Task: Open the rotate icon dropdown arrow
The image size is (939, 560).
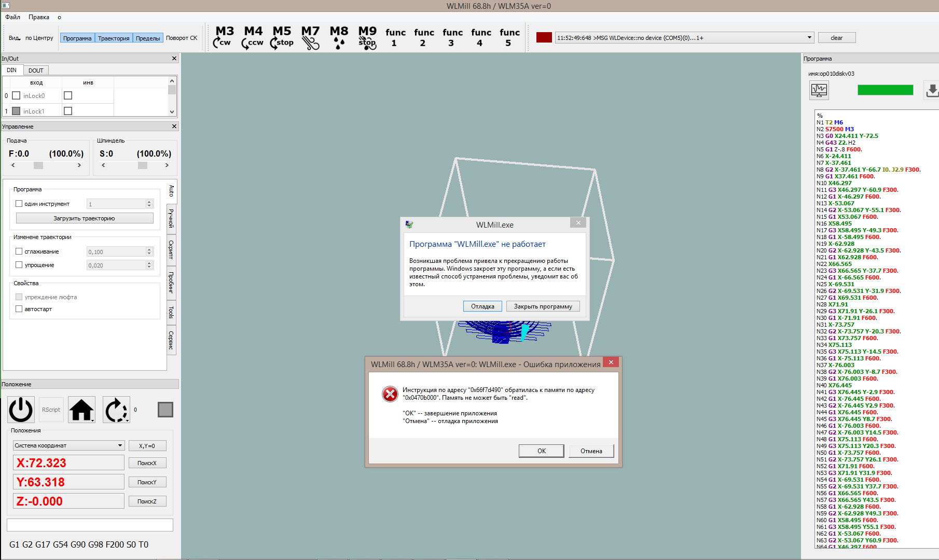Action: click(x=127, y=421)
